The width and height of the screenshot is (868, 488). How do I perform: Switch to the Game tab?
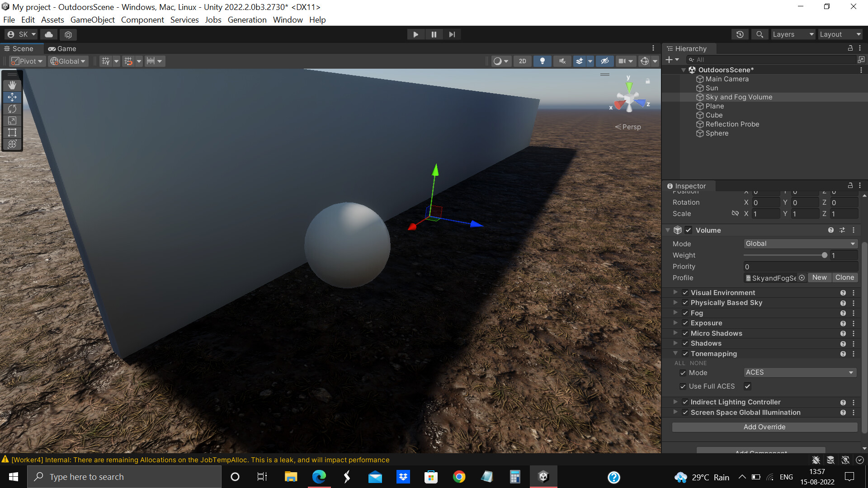pos(62,48)
